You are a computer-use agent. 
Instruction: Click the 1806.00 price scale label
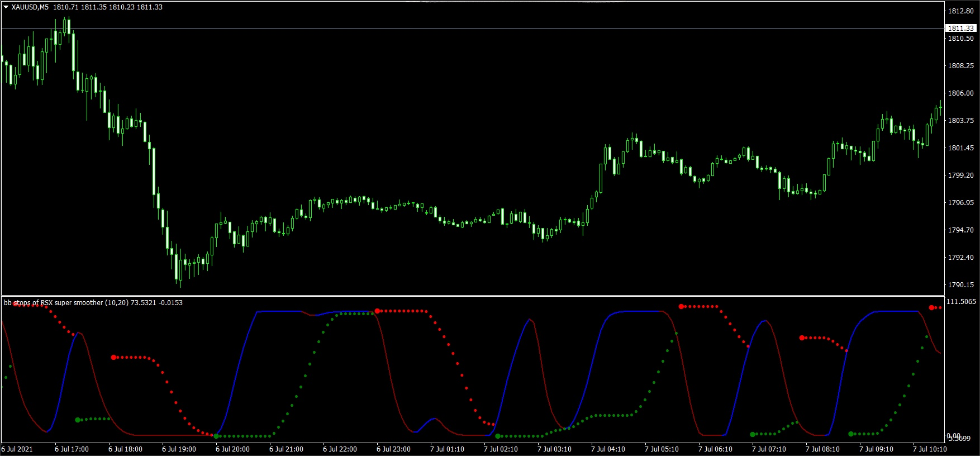coord(960,93)
